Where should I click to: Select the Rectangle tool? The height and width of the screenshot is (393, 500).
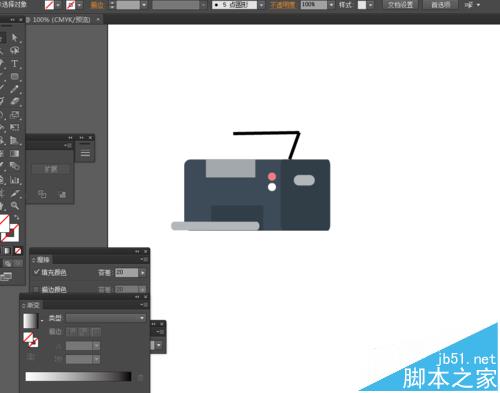(15, 76)
